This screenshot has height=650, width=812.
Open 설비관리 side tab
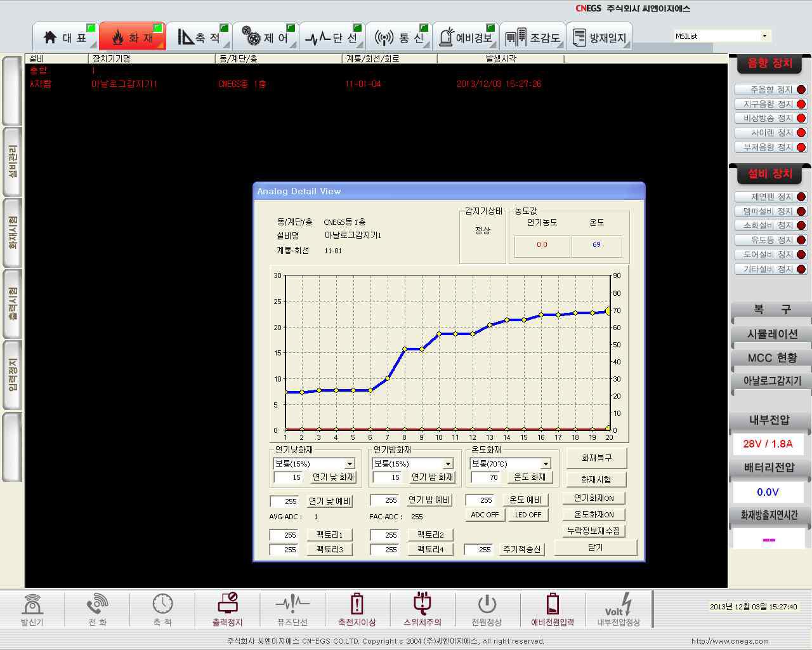(13, 161)
